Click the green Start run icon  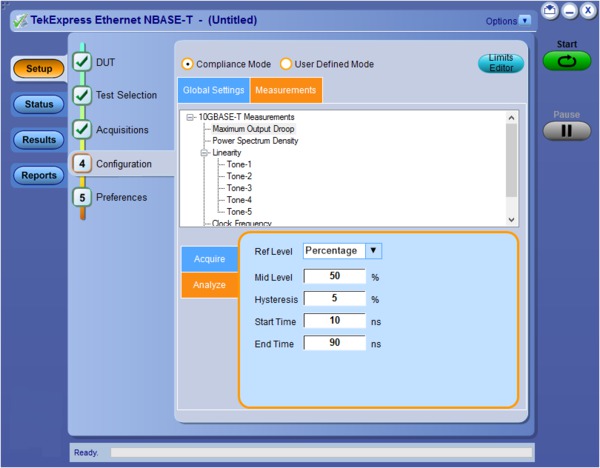point(567,61)
